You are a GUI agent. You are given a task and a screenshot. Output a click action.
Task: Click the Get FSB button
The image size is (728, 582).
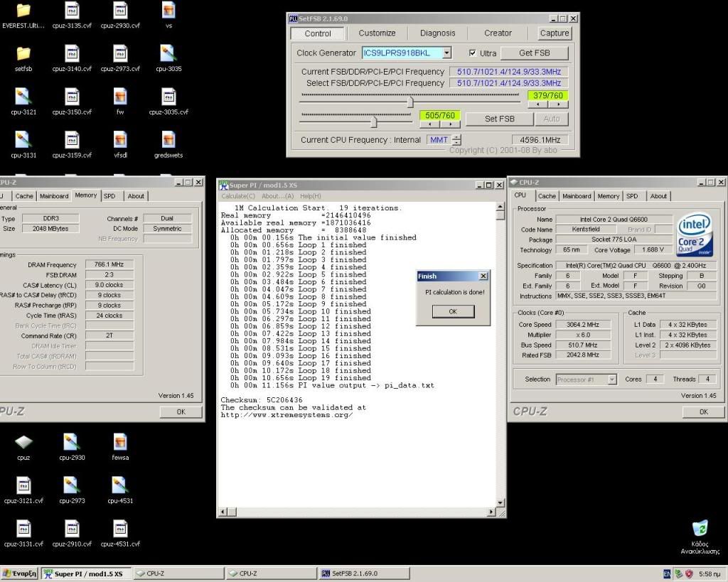point(534,53)
